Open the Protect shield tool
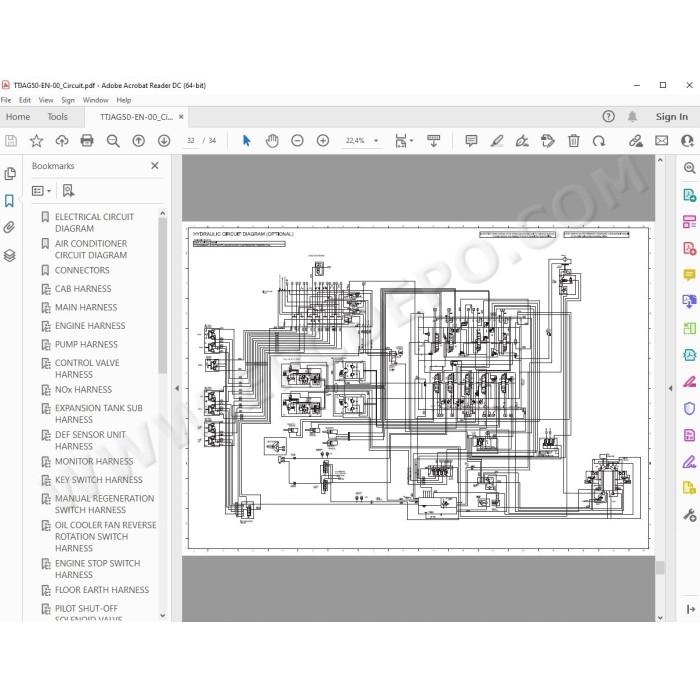Image resolution: width=700 pixels, height=700 pixels. coord(689,408)
